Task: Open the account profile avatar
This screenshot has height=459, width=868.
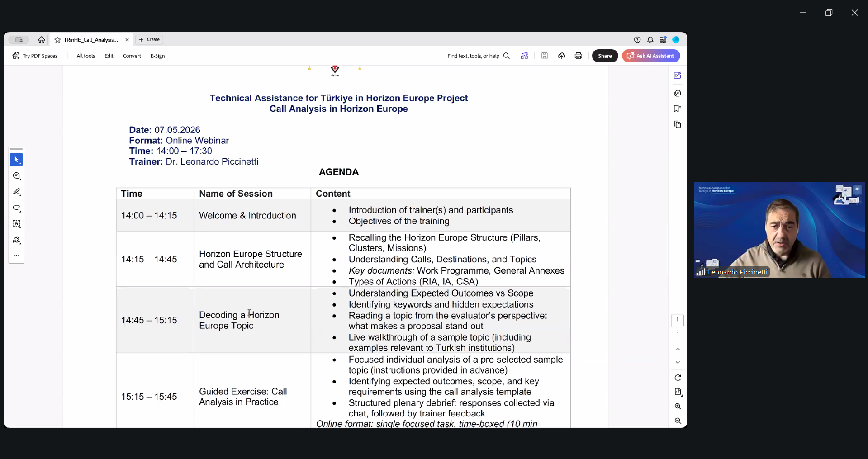Action: pyautogui.click(x=676, y=40)
